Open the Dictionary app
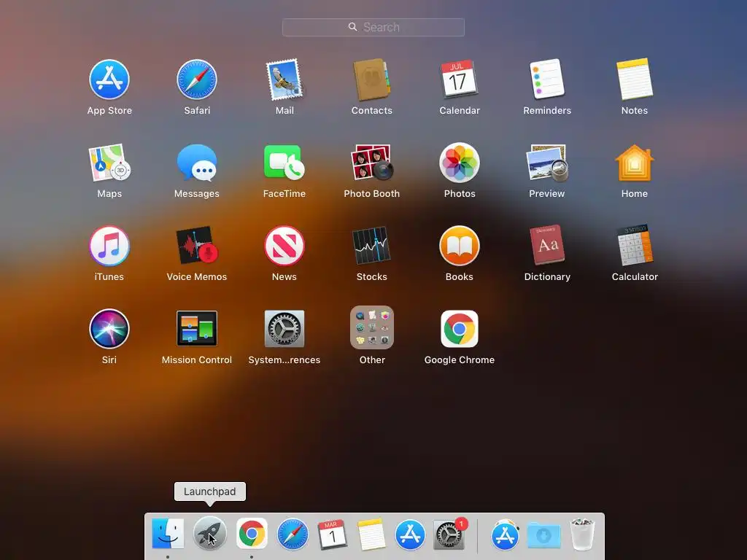Image resolution: width=747 pixels, height=560 pixels. pyautogui.click(x=547, y=246)
